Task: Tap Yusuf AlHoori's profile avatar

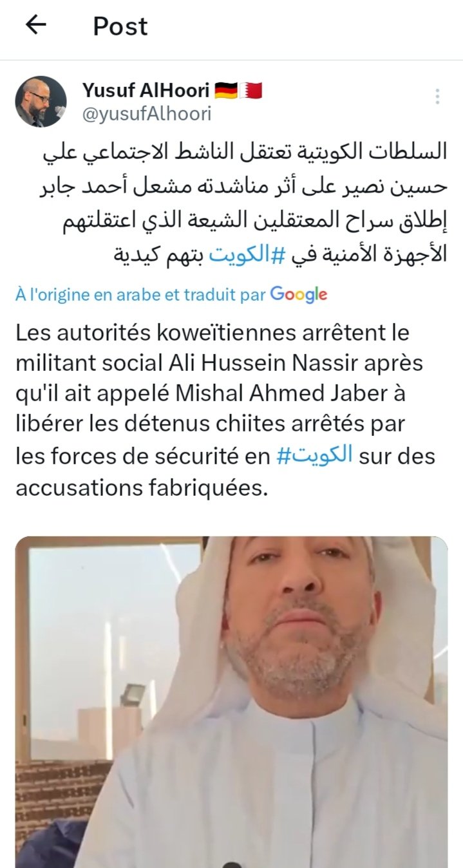Action: (x=41, y=101)
